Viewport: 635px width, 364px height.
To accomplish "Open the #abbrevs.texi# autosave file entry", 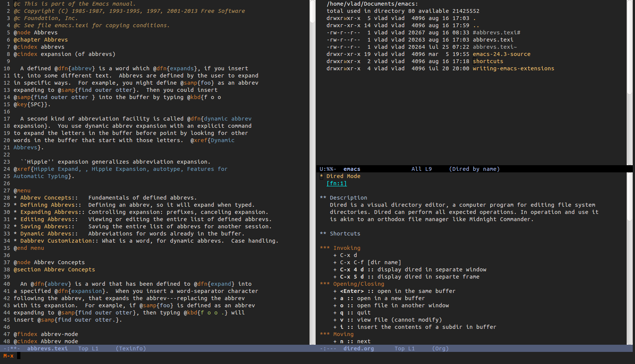I will click(496, 33).
